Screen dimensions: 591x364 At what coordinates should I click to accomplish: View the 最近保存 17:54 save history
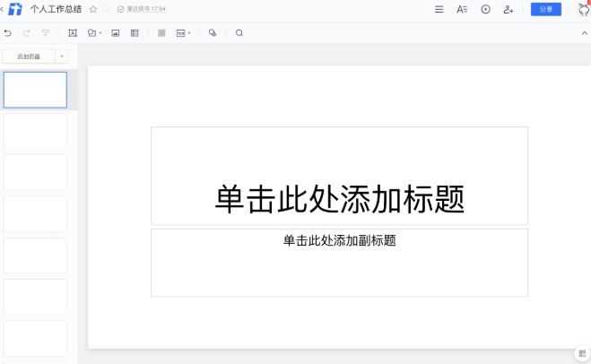[x=146, y=9]
